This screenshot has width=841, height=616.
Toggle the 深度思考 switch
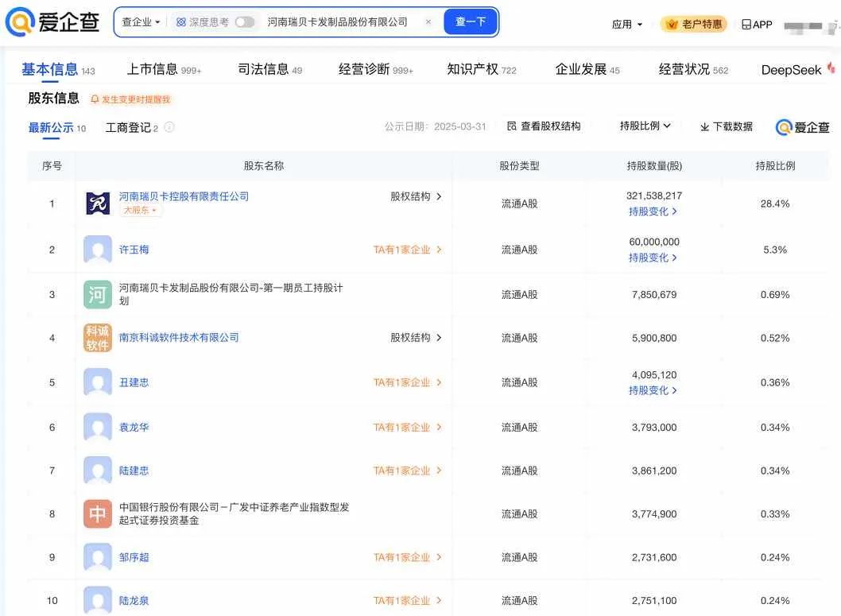(245, 22)
